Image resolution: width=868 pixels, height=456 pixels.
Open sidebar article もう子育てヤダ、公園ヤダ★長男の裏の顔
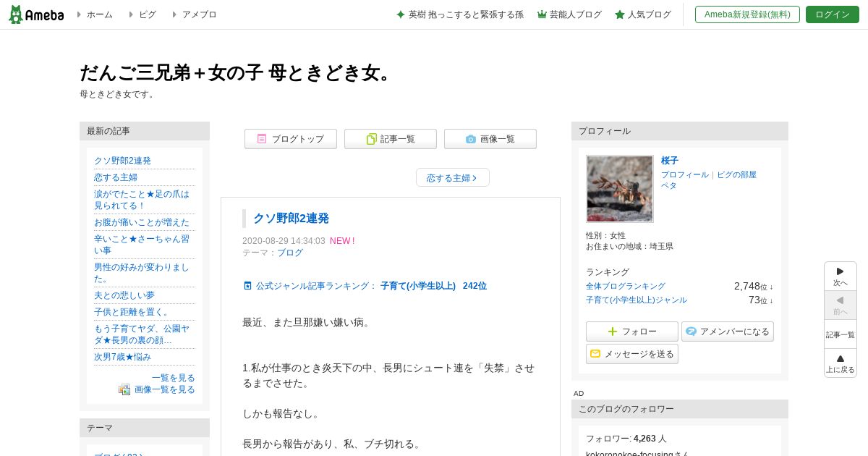pos(142,334)
